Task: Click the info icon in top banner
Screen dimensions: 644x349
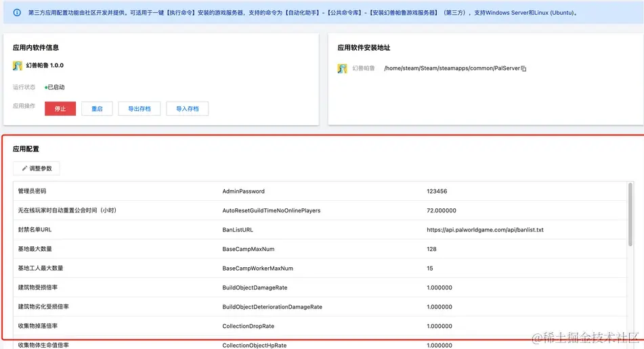Action: pyautogui.click(x=17, y=13)
